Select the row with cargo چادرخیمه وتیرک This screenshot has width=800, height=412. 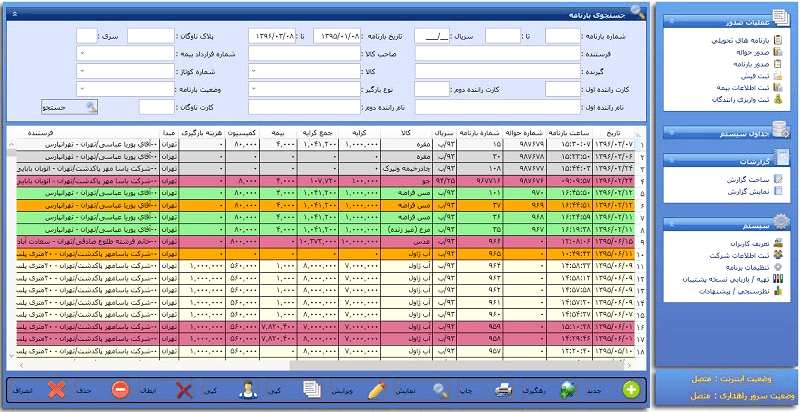click(326, 169)
